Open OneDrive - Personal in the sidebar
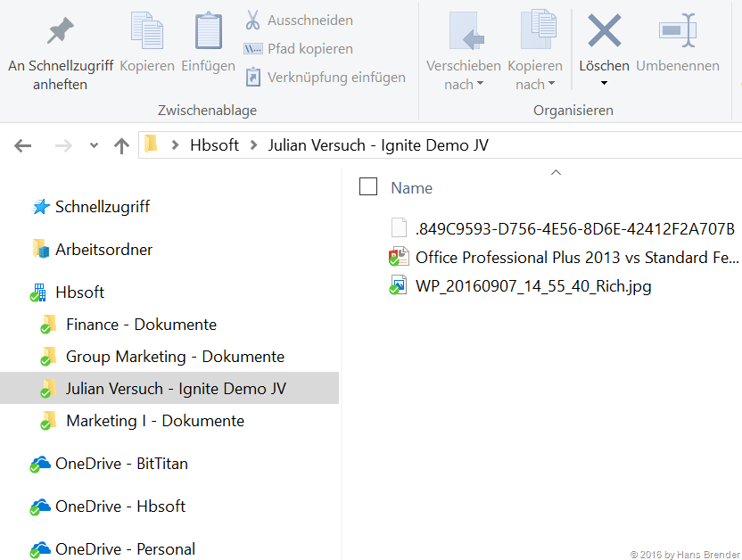The image size is (742, 560). pyautogui.click(x=125, y=549)
